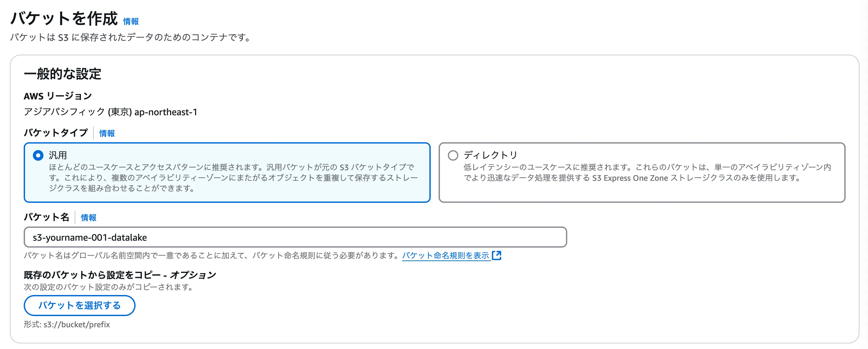The height and width of the screenshot is (349, 868).
Task: Open the 情報 link next to バケット名
Action: click(89, 218)
